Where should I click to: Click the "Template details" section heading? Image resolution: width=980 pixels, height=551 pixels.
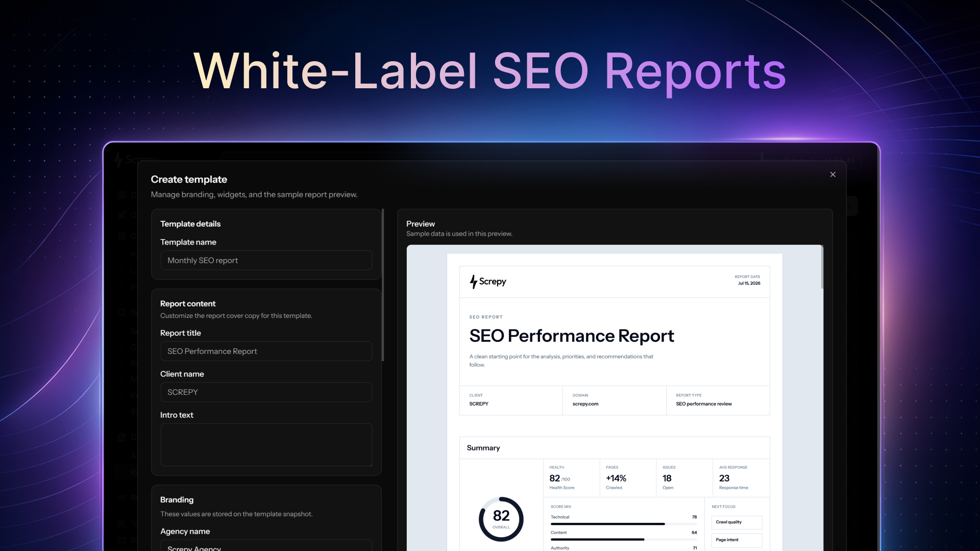pyautogui.click(x=190, y=224)
